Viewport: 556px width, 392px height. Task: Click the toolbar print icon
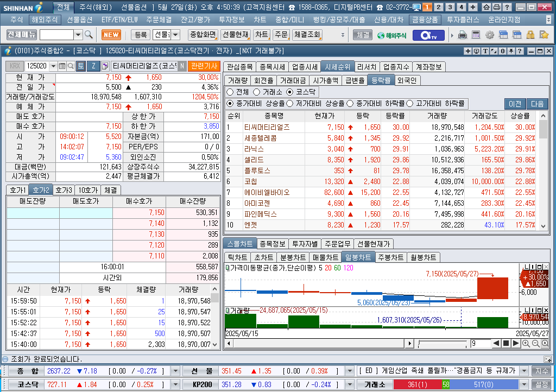click(463, 35)
